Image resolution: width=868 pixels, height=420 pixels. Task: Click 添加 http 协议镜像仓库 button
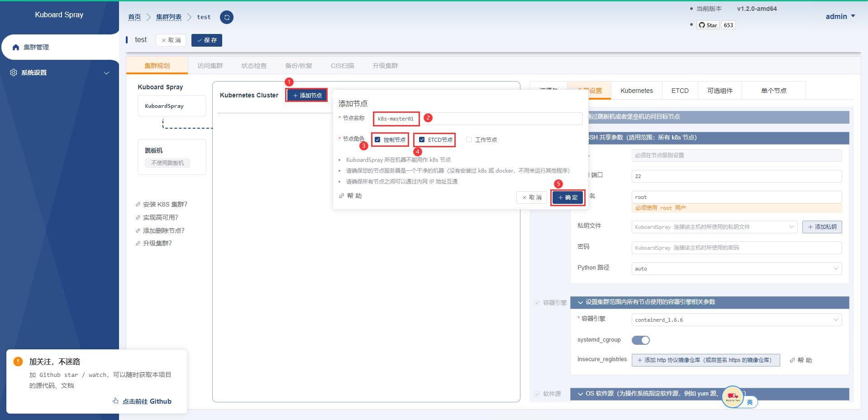tap(706, 360)
